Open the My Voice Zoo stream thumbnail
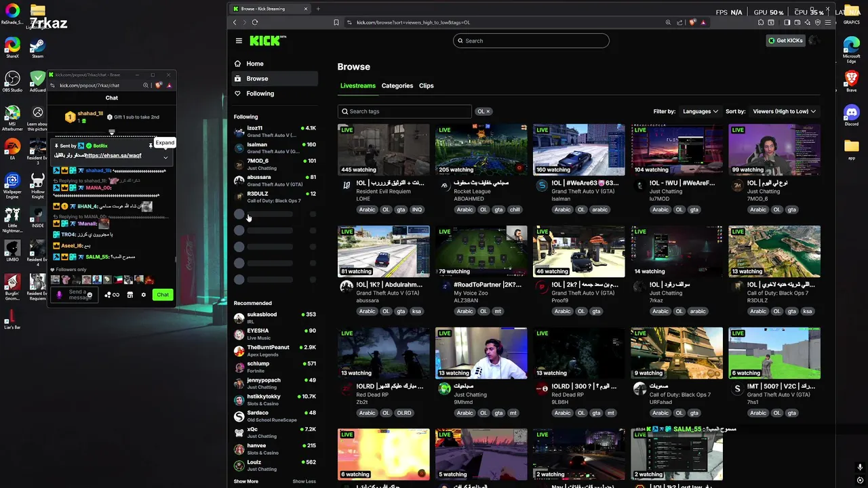 click(x=481, y=251)
